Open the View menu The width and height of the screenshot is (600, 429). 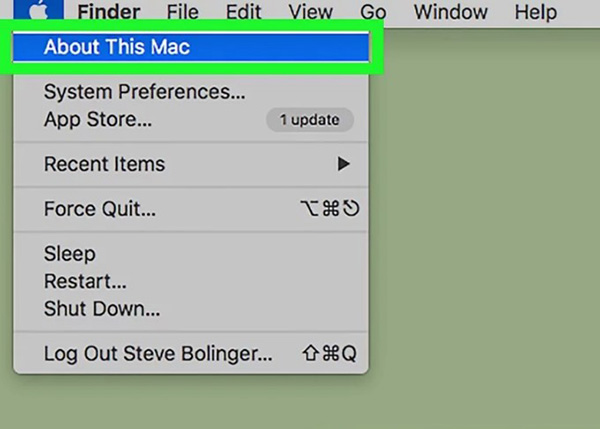point(310,13)
